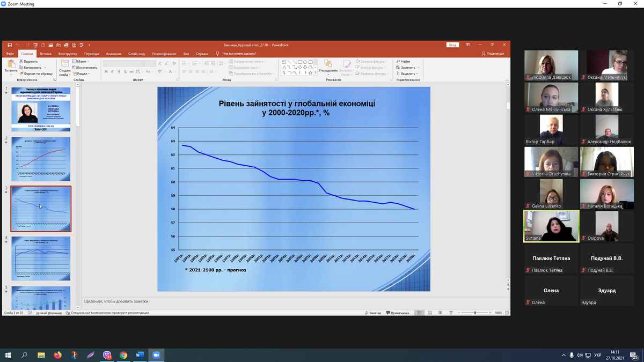Image resolution: width=644 pixels, height=362 pixels.
Task: Toggle the Comments (Примечания) pane in status bar
Action: coord(398,313)
